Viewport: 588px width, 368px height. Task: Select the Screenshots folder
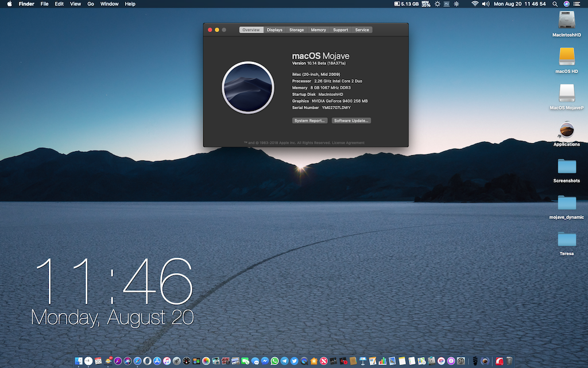pyautogui.click(x=567, y=166)
